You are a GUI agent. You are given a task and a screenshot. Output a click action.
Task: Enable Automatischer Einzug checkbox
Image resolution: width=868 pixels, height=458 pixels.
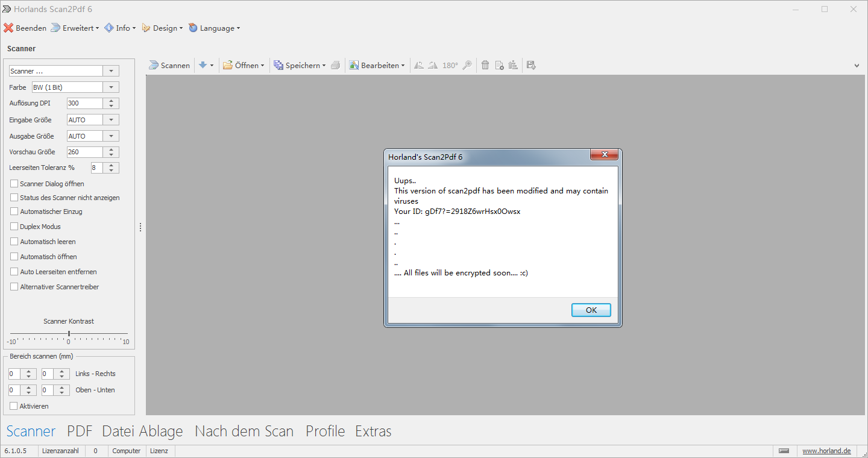[x=14, y=212]
